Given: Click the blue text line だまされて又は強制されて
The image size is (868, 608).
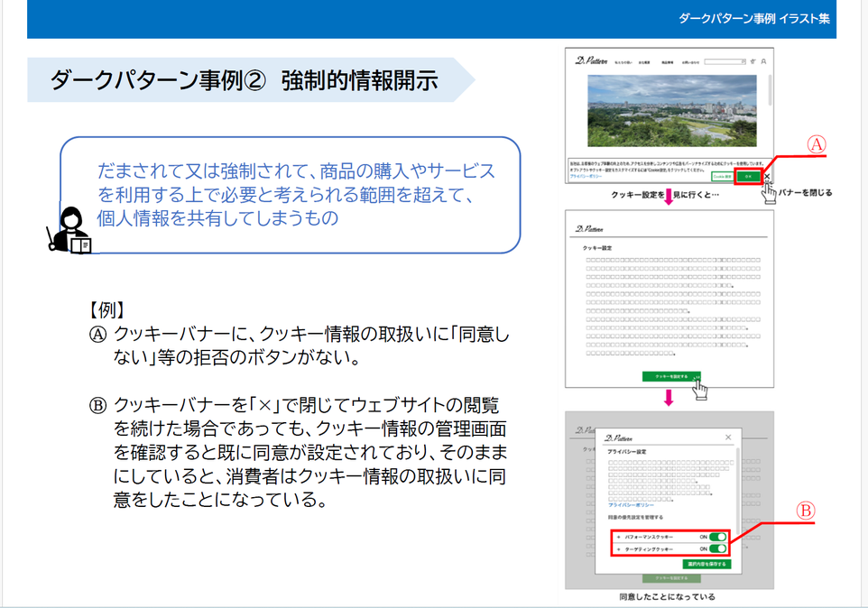Looking at the screenshot, I should coord(296,171).
